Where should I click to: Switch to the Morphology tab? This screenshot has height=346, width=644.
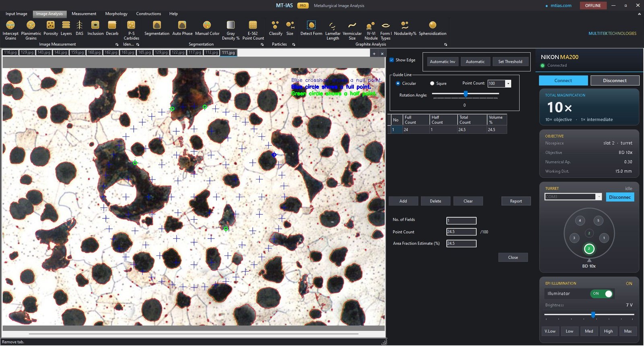tap(116, 14)
